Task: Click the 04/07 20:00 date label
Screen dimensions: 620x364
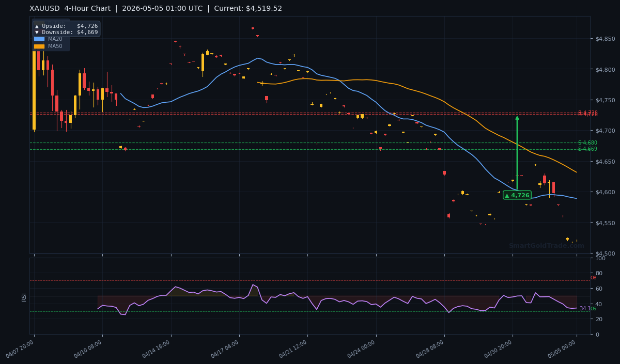Action: coord(21,349)
